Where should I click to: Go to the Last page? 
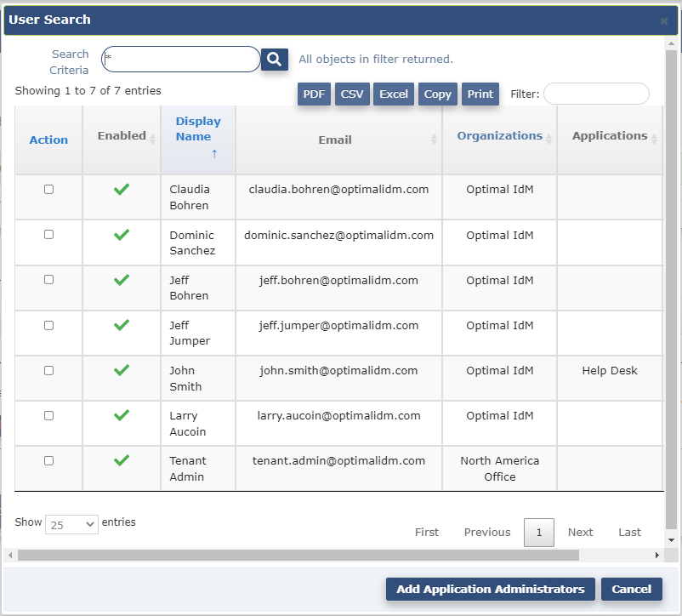(629, 532)
